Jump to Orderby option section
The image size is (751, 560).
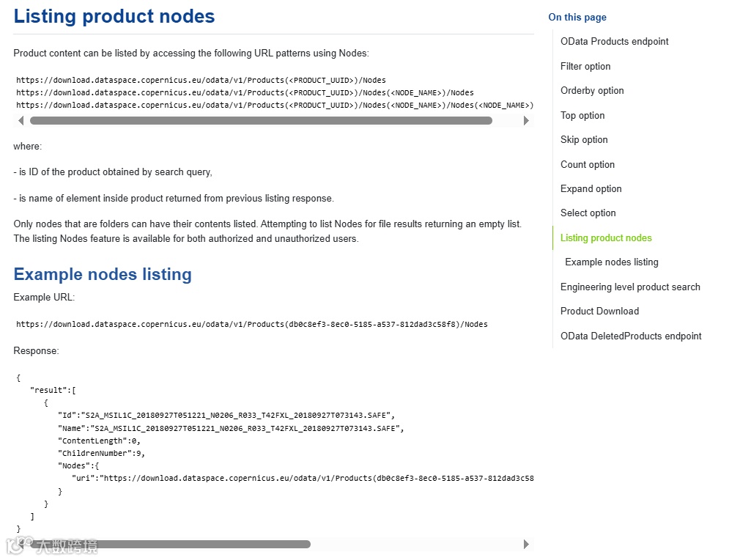click(592, 91)
